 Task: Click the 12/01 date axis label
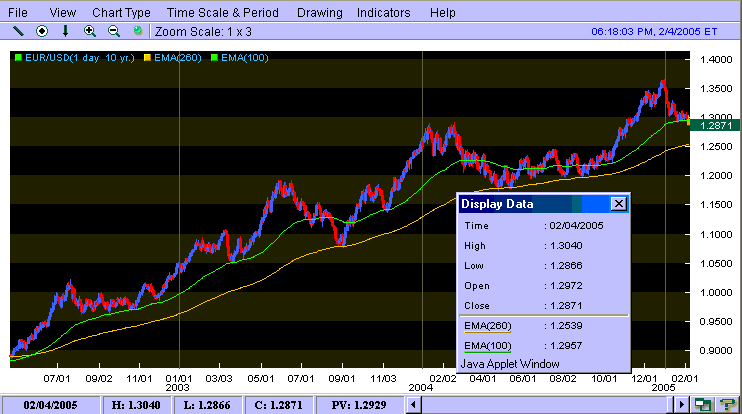pyautogui.click(x=644, y=379)
